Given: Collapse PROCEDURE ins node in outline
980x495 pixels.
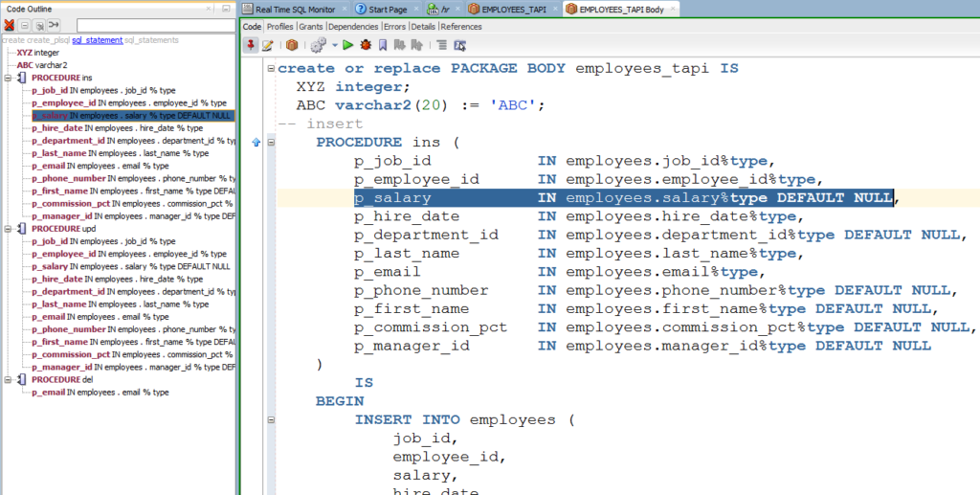Looking at the screenshot, I should coord(9,77).
